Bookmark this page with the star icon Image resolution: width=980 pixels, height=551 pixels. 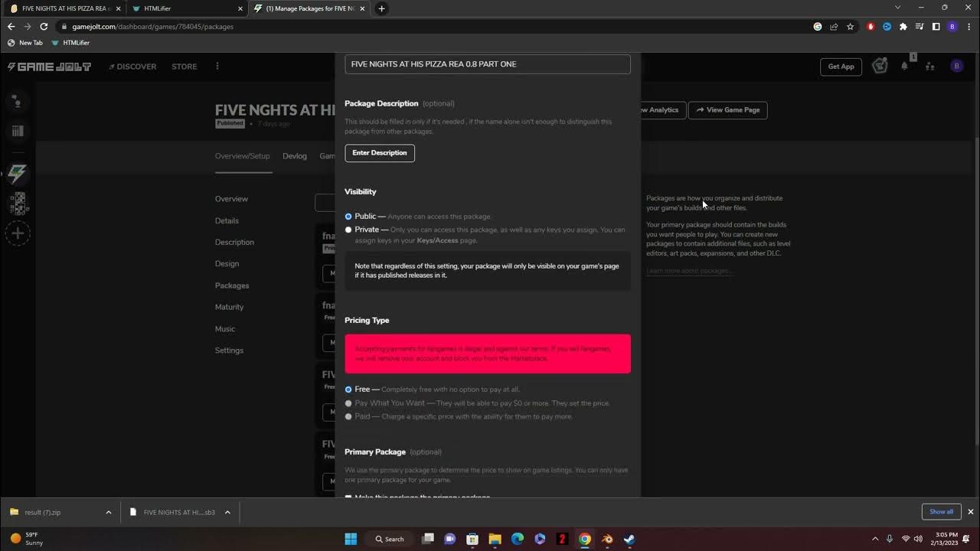850,26
